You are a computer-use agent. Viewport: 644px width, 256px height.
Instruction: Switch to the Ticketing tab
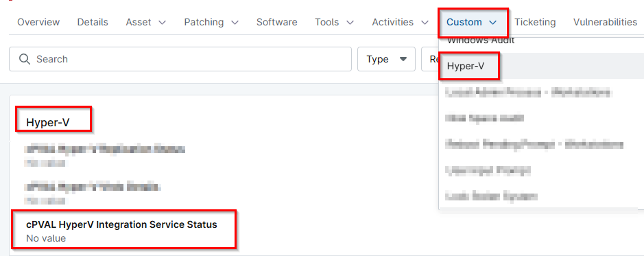coord(535,22)
